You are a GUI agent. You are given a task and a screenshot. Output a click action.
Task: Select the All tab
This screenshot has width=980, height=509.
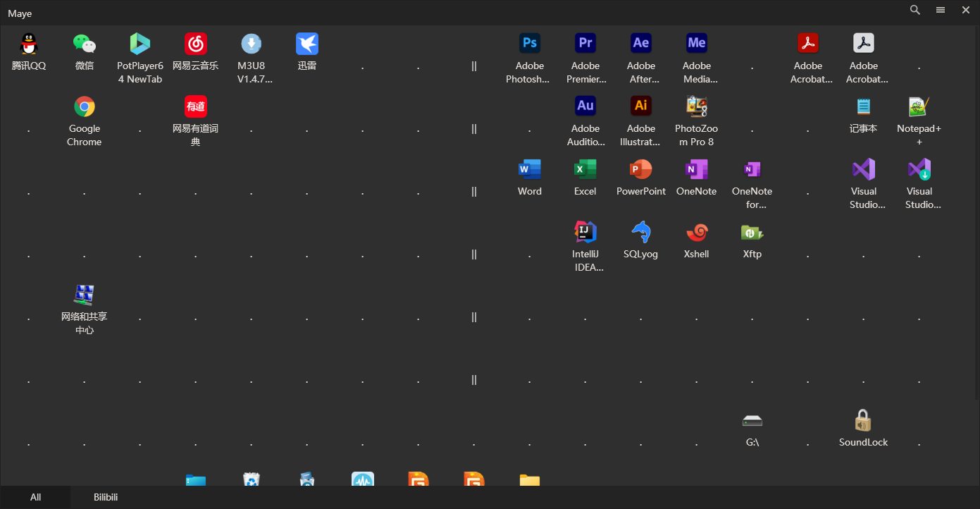pos(36,496)
